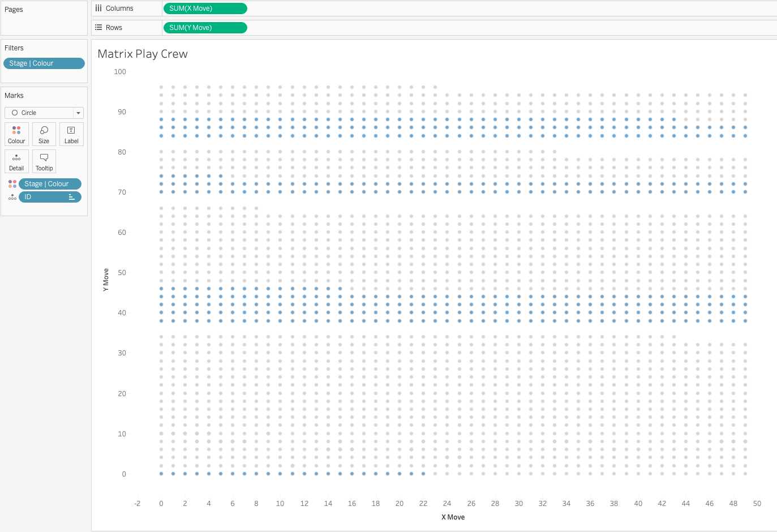This screenshot has height=532, width=777.
Task: Open the Colour marks card
Action: [x=16, y=134]
